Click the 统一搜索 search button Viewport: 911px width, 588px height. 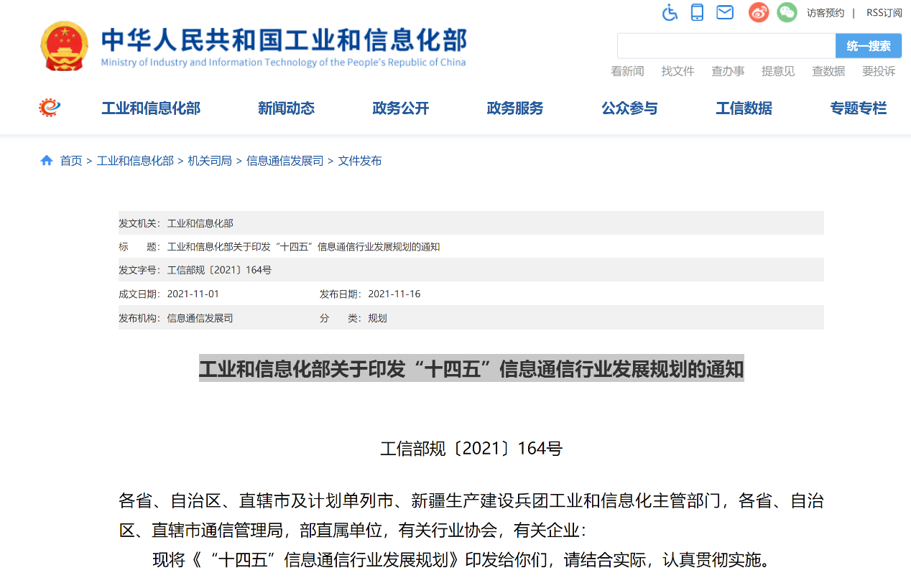869,45
